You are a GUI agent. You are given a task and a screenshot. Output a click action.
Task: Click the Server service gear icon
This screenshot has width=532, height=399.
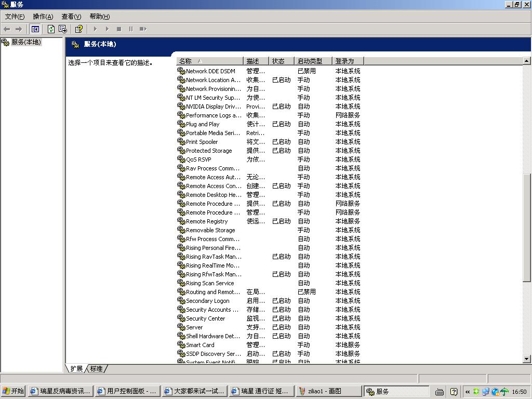pos(181,327)
